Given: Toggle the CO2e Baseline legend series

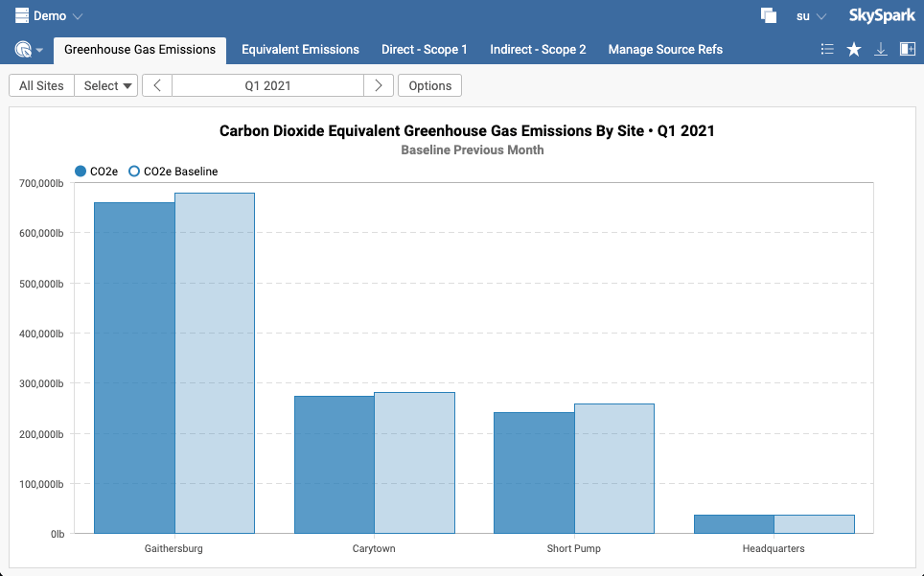Looking at the screenshot, I should (x=173, y=172).
